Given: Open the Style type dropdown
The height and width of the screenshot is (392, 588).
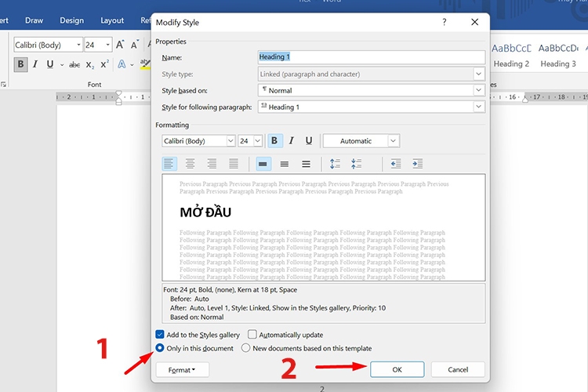Looking at the screenshot, I should tap(478, 74).
